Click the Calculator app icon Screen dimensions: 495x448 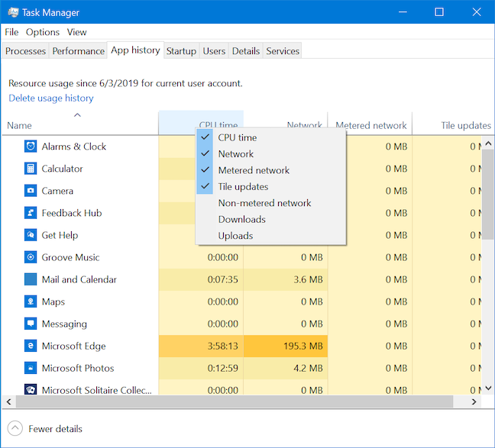pos(31,169)
